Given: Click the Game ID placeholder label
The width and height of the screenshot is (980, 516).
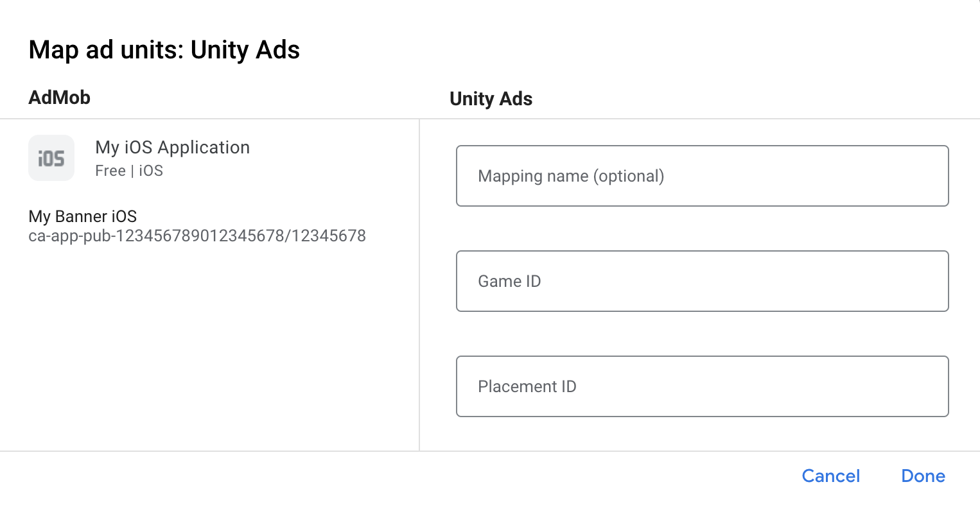Looking at the screenshot, I should tap(509, 281).
